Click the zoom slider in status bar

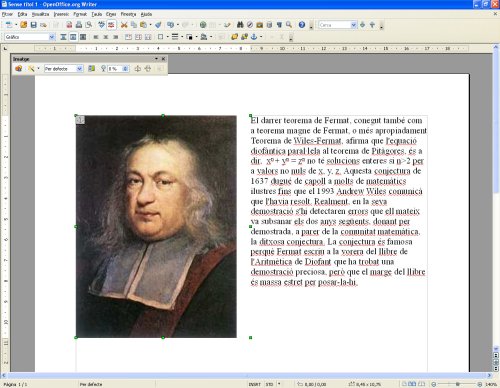458,384
